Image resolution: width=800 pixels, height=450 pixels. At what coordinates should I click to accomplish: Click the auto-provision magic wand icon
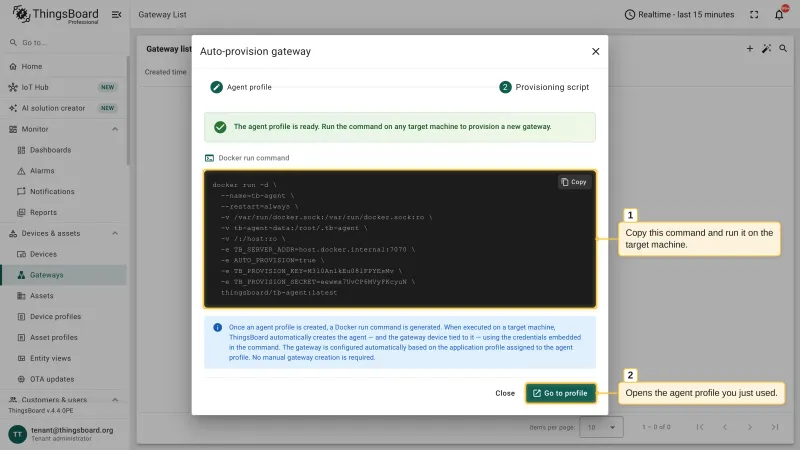pyautogui.click(x=766, y=48)
